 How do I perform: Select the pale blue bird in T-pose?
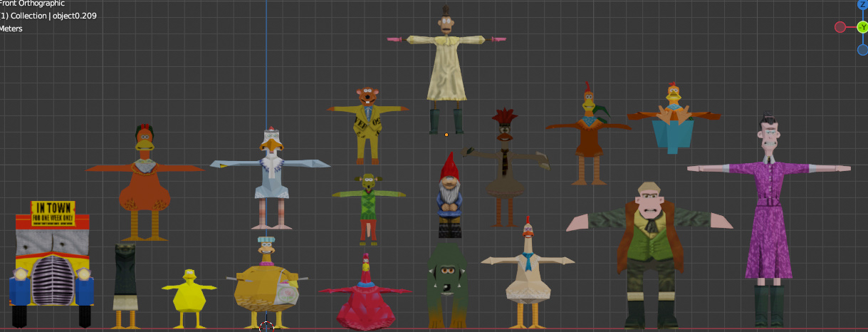(x=270, y=178)
